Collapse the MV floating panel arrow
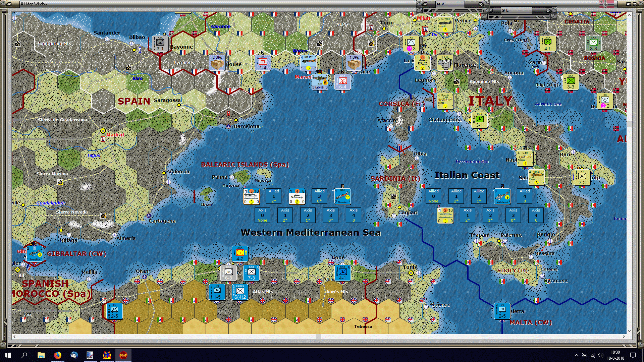The image size is (644, 362). point(425,4)
